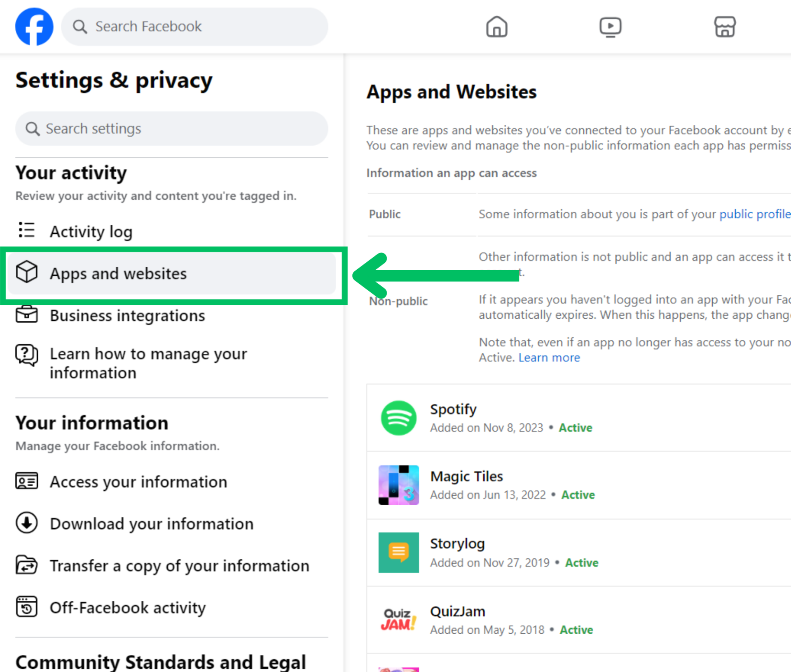Image resolution: width=791 pixels, height=672 pixels.
Task: Open Learn how to manage your information
Action: click(148, 363)
